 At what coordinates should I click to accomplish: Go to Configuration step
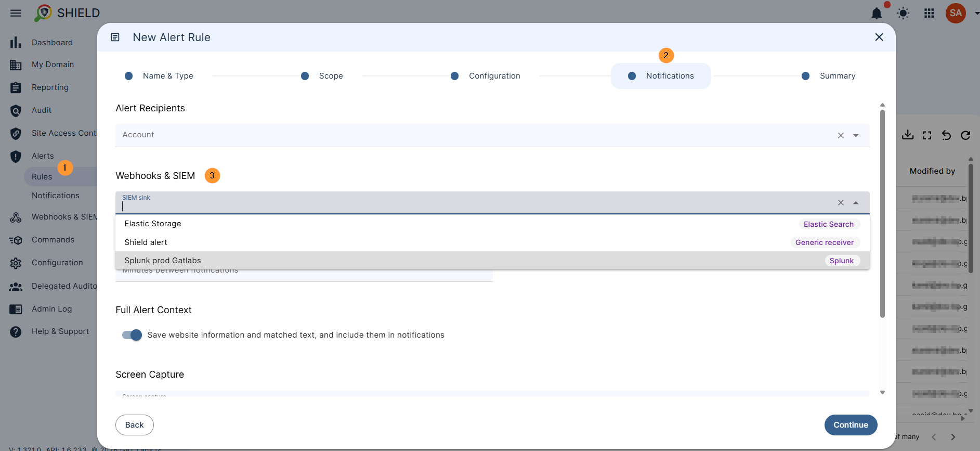coord(486,76)
